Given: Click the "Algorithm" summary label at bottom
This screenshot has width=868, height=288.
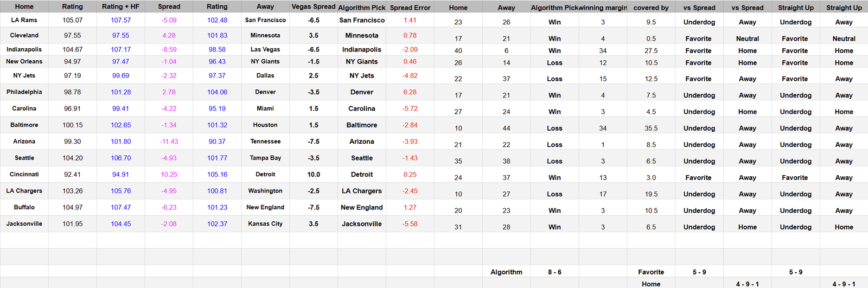Looking at the screenshot, I should click(x=506, y=272).
